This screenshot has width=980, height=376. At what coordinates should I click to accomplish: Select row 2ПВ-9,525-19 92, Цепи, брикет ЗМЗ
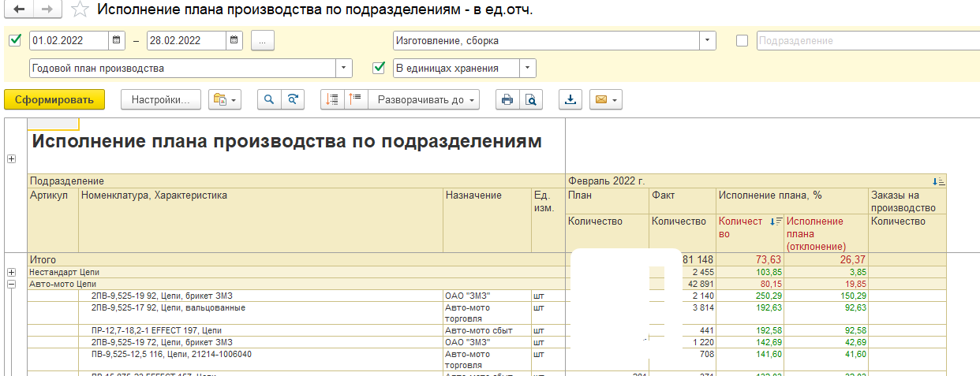point(162,296)
